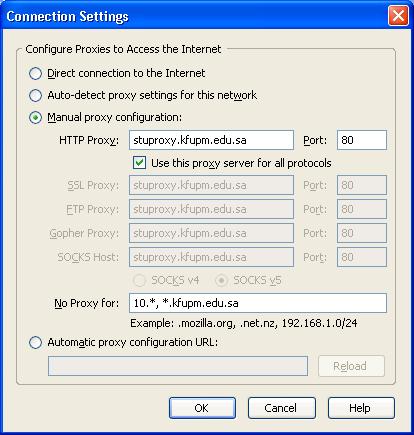Choose Auto-detect proxy settings for this network

(x=35, y=95)
